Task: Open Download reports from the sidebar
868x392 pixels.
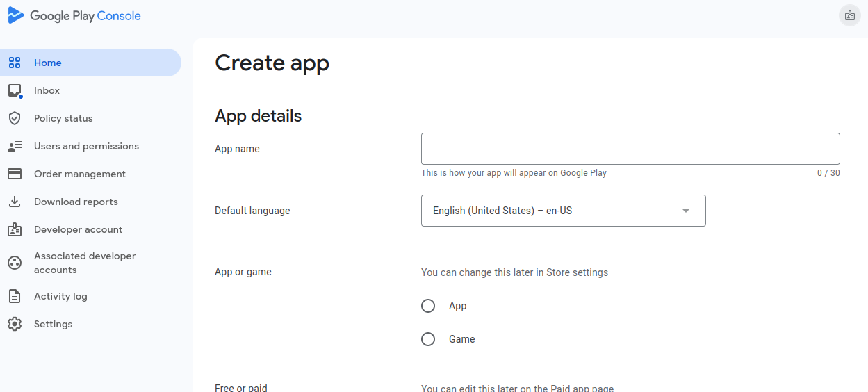Action: [x=76, y=202]
